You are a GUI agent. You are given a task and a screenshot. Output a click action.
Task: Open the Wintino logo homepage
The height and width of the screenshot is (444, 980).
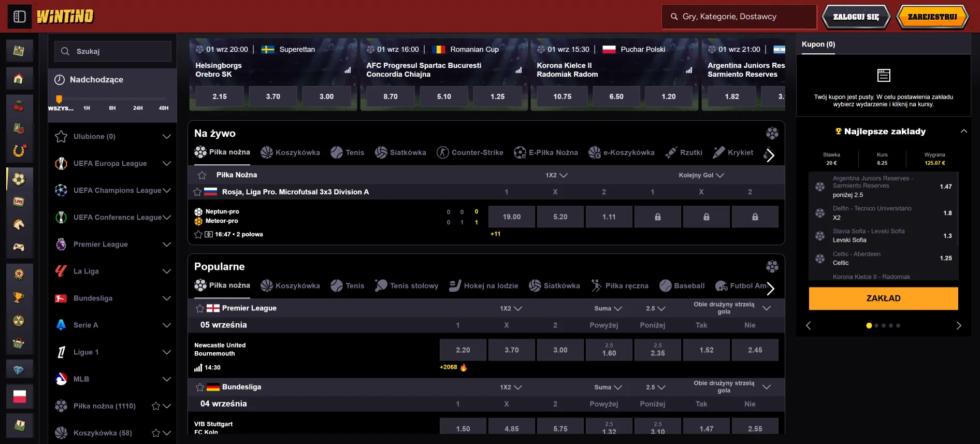tap(65, 17)
